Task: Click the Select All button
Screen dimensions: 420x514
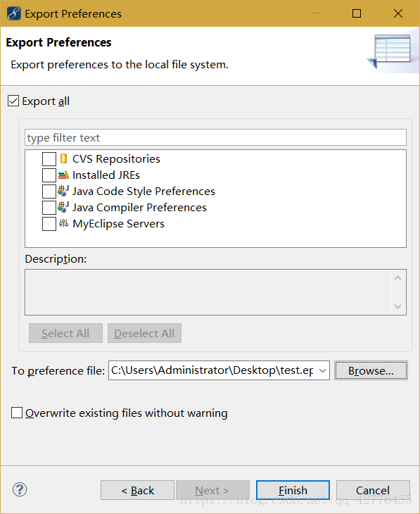Action: (65, 333)
